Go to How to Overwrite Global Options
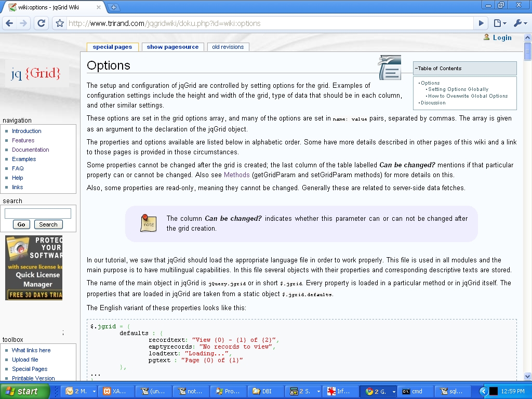Screen dimensions: 532x399 [468, 96]
